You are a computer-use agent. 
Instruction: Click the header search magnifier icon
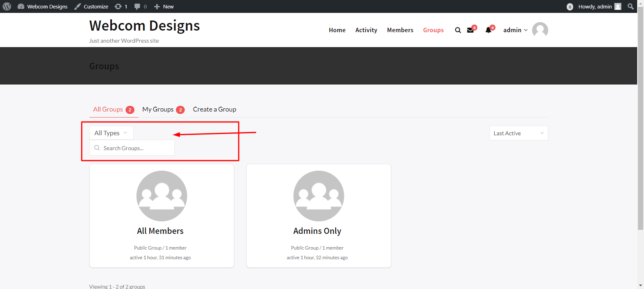coord(458,30)
